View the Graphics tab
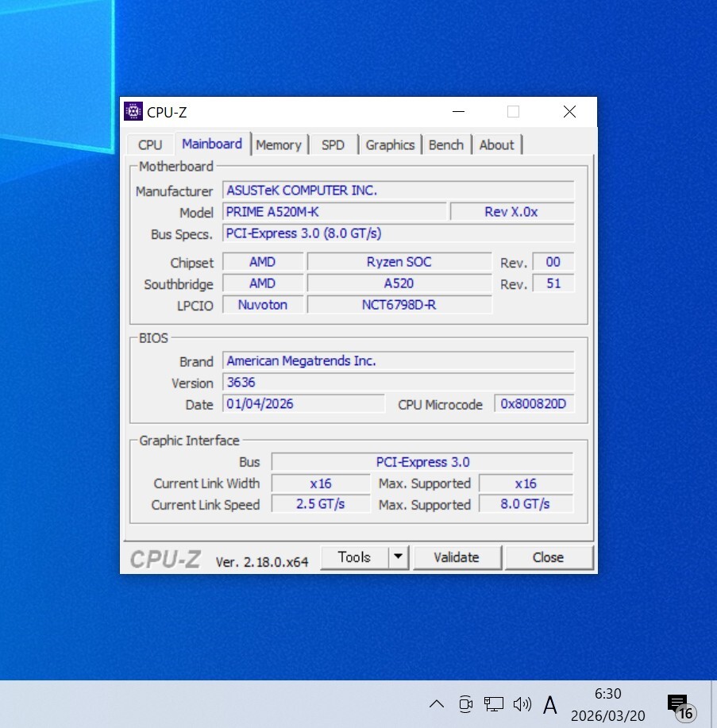Screen dimensions: 717x728 click(x=390, y=144)
